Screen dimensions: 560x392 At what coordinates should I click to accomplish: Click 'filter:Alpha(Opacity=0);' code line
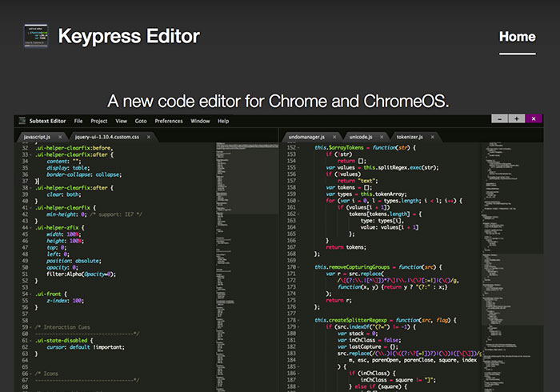81,274
